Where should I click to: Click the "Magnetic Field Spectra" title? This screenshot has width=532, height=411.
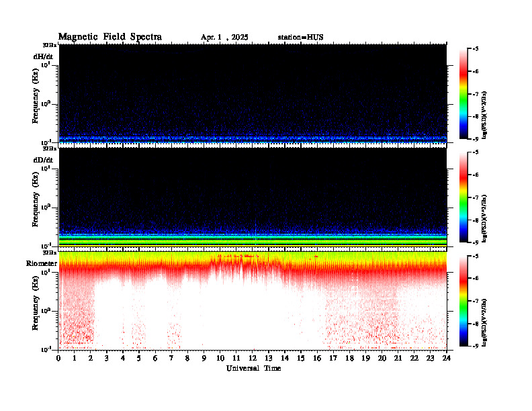pyautogui.click(x=110, y=37)
